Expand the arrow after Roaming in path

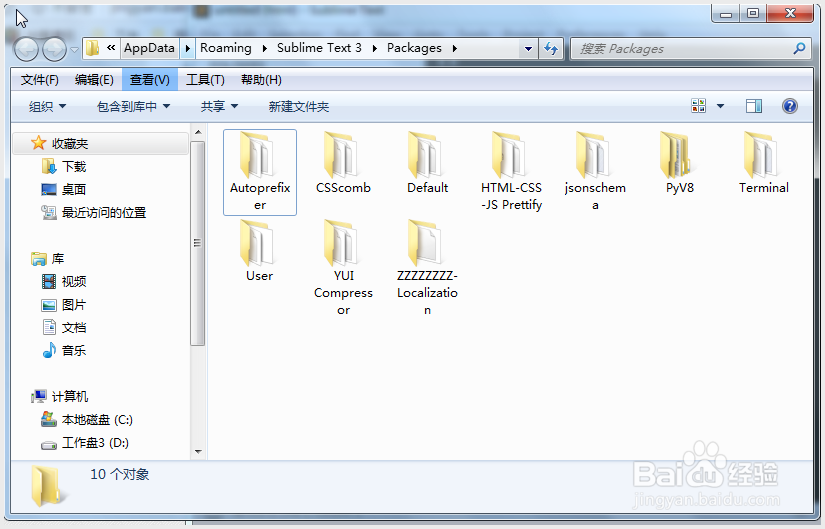coord(265,49)
